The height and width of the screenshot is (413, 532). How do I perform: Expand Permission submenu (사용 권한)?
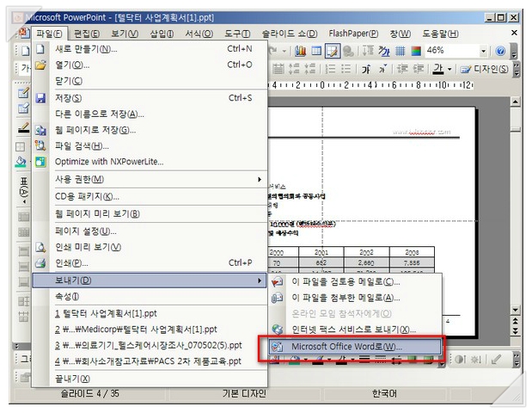[x=150, y=179]
